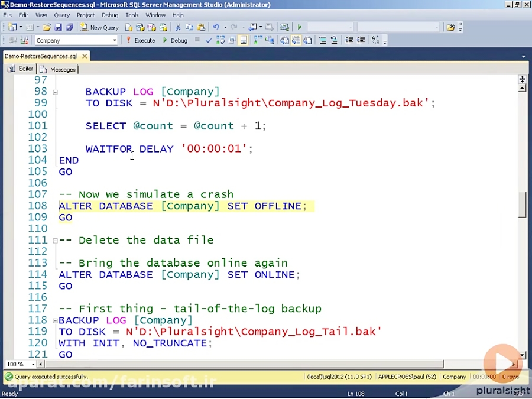Save the current script file
Image resolution: width=532 pixels, height=399 pixels.
57,27
